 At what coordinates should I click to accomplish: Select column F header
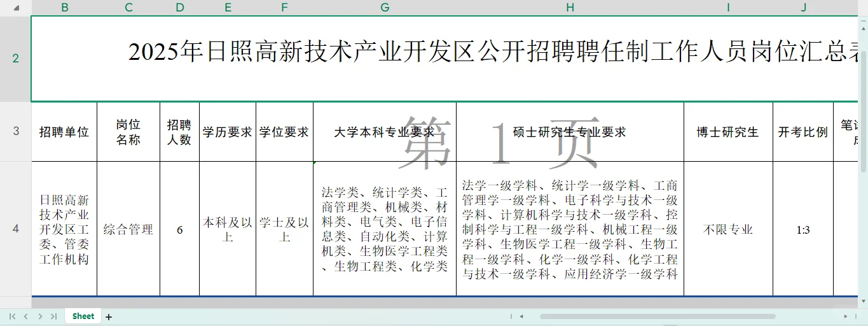point(284,8)
